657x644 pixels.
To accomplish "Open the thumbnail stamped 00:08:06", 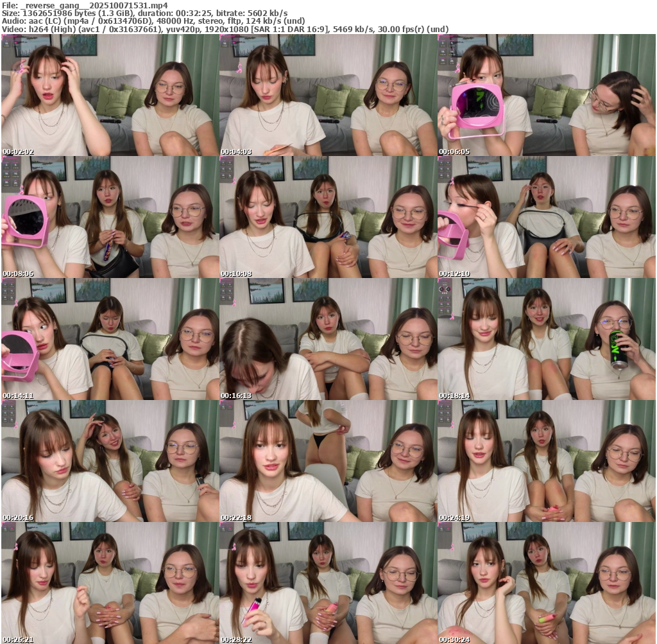I will click(x=110, y=217).
